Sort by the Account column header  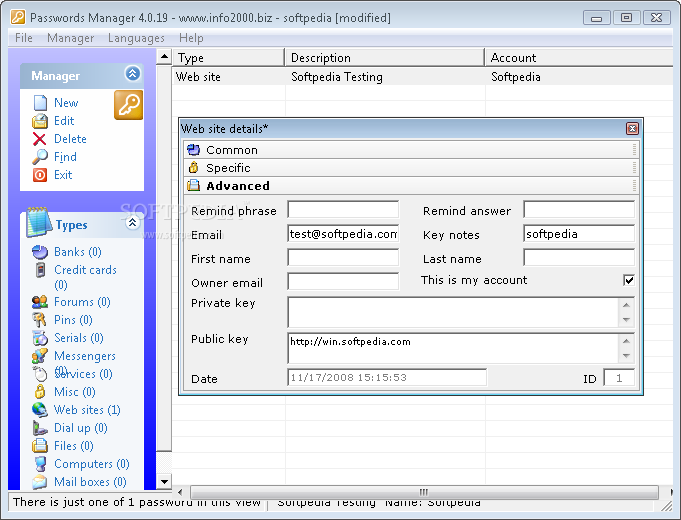point(579,57)
